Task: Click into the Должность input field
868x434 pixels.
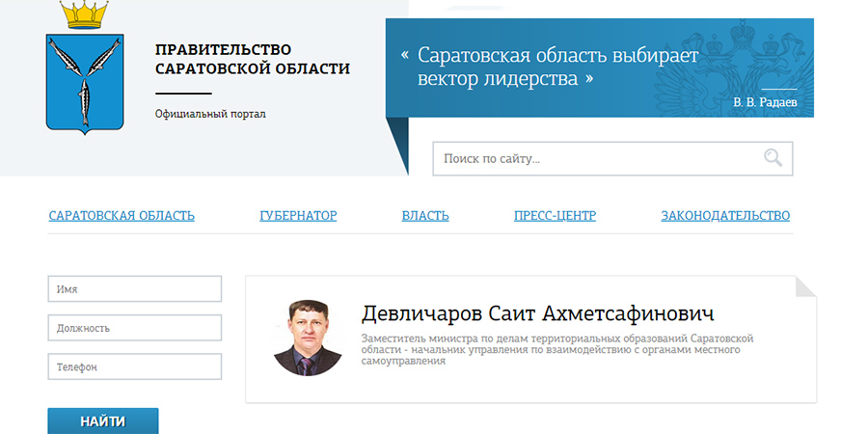Action: tap(135, 328)
